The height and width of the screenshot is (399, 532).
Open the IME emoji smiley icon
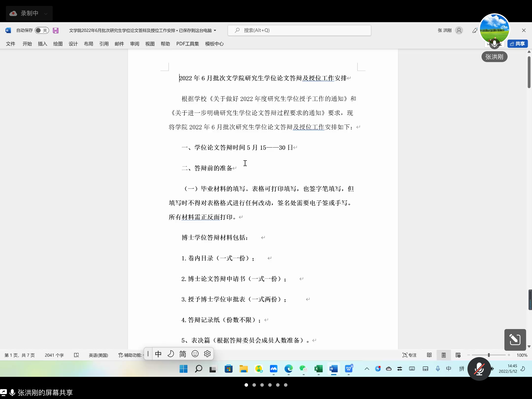coord(195,354)
